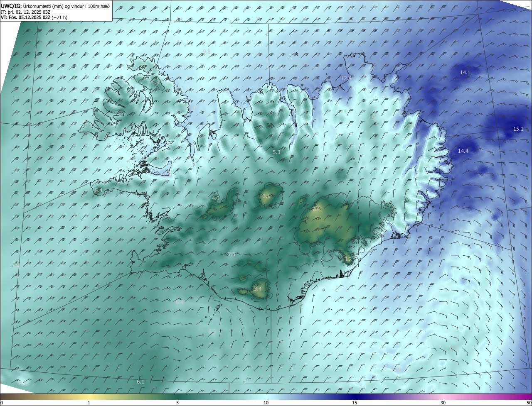
Task: Click the 5.3 value on the map
Action: point(276,152)
